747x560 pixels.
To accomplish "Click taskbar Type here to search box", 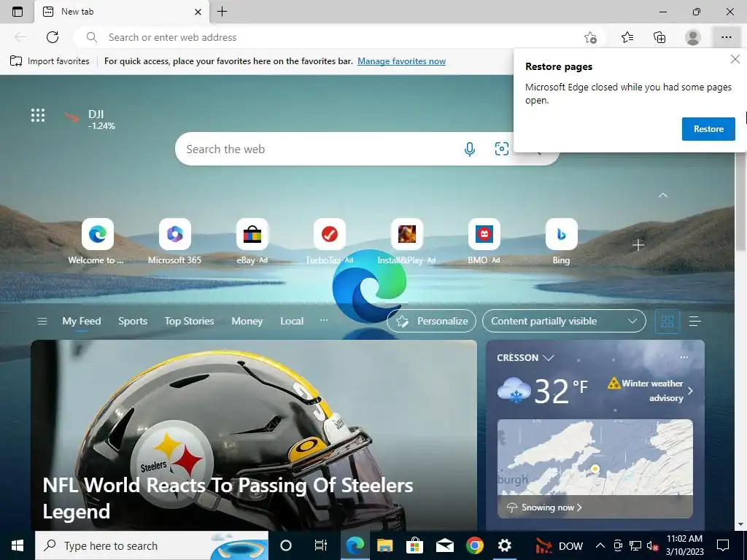I will (x=152, y=545).
